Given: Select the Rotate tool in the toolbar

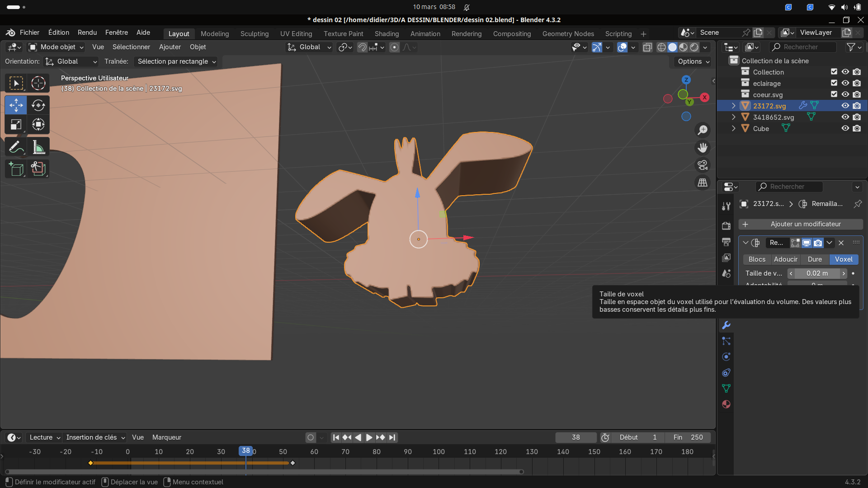Looking at the screenshot, I should [38, 105].
